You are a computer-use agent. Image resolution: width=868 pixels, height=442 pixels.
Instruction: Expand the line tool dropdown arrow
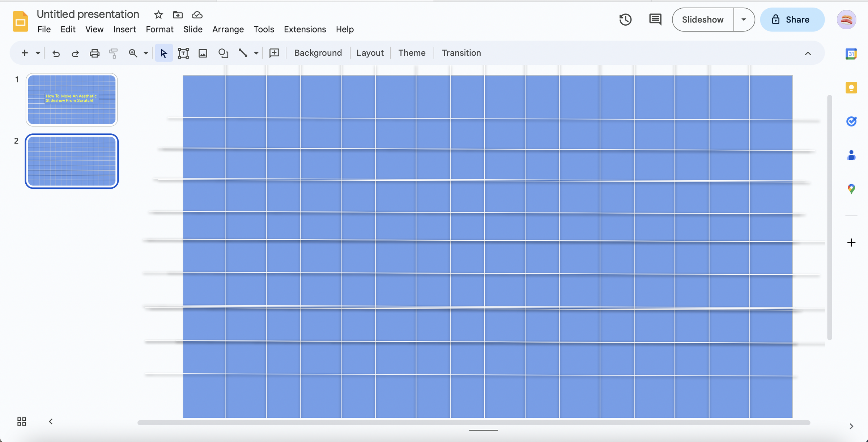256,53
